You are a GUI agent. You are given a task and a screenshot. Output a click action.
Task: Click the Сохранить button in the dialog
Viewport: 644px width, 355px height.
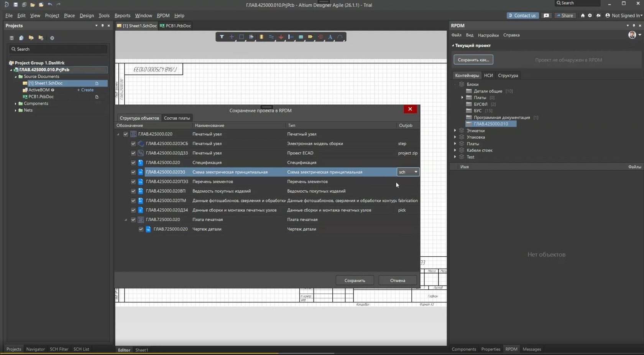click(x=355, y=281)
